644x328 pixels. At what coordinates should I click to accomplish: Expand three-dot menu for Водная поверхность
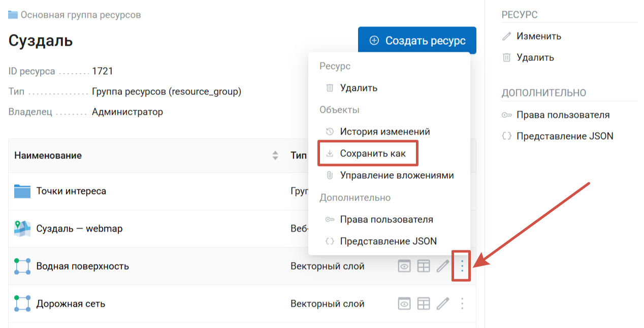point(462,266)
